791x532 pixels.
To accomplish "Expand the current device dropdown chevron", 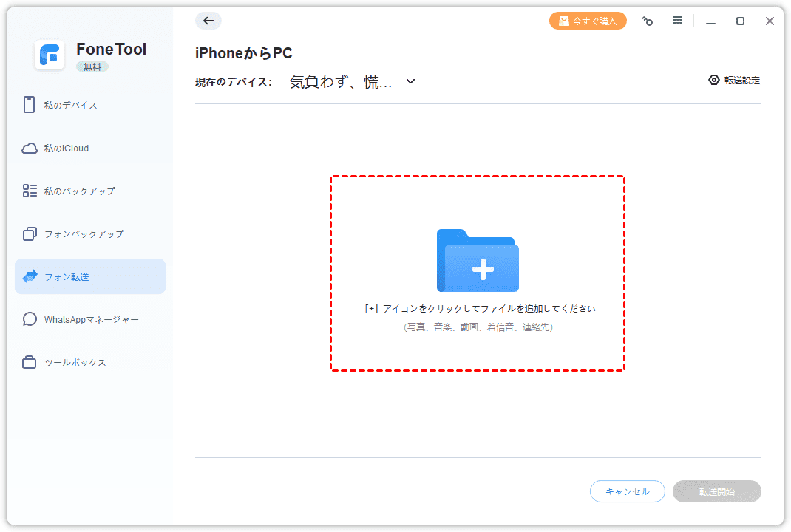I will pyautogui.click(x=410, y=81).
